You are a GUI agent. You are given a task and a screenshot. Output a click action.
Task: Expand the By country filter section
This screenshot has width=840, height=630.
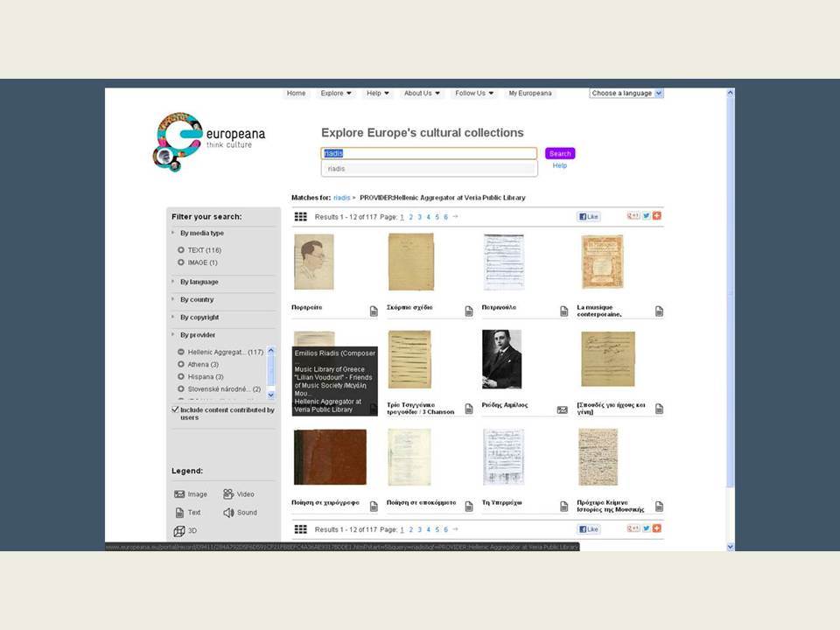coord(197,299)
